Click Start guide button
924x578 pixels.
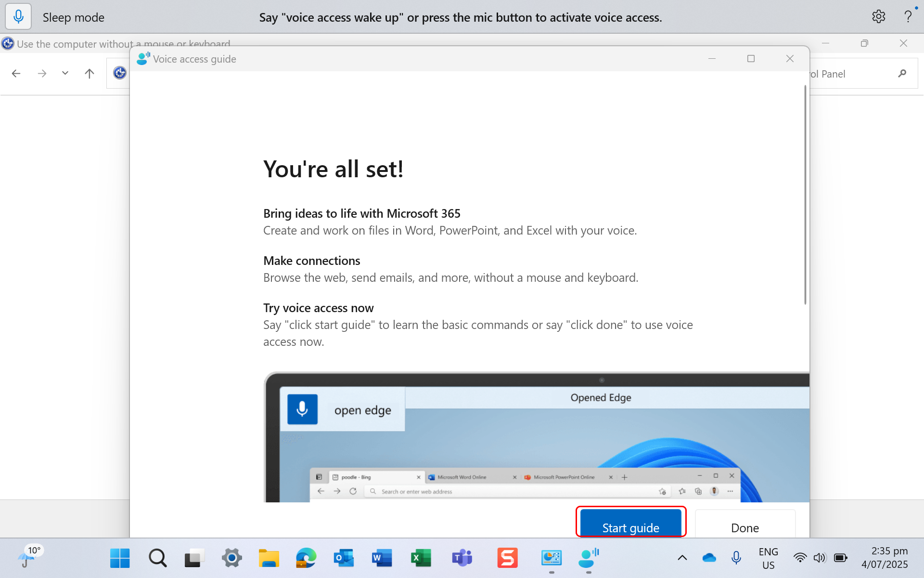coord(630,523)
